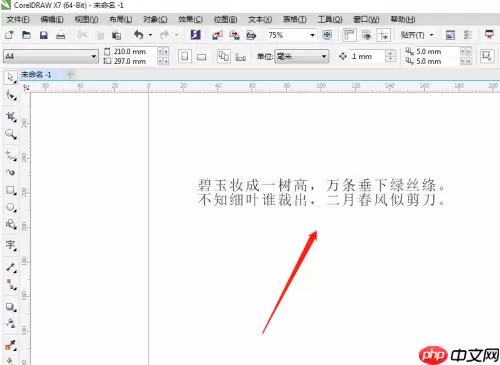Open the 文本(X) menu

coord(260,20)
